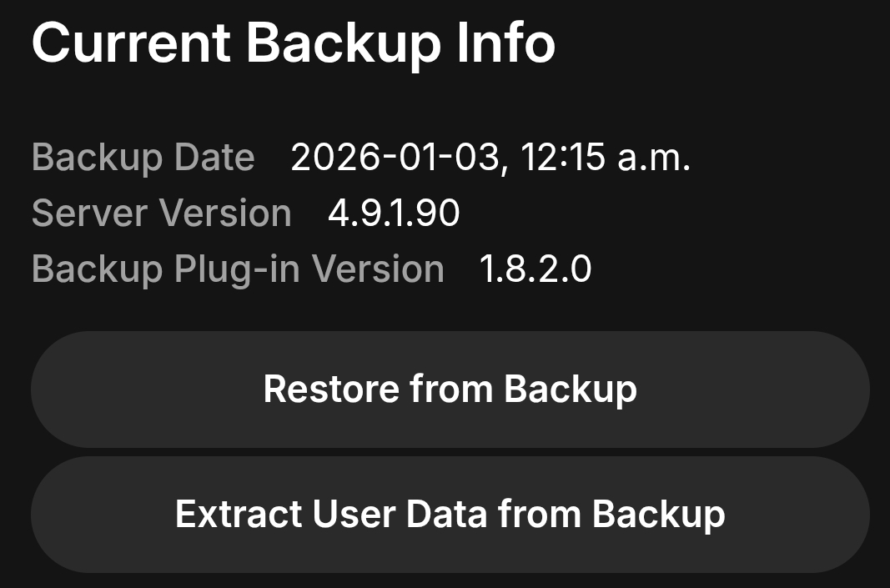Click the word "Current" in the heading
This screenshot has width=890, height=588.
131,43
